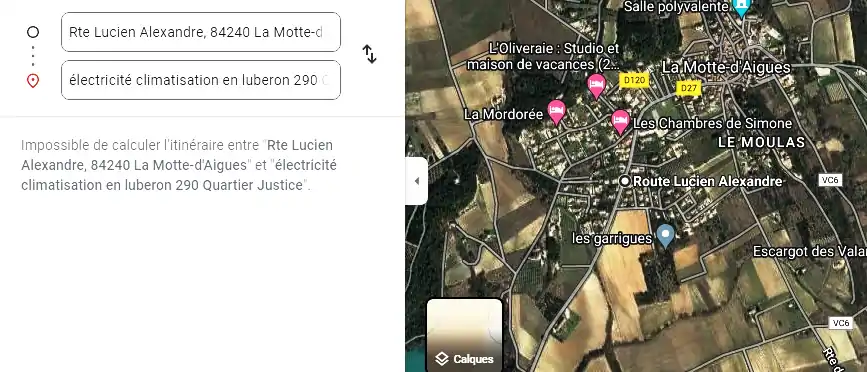The image size is (867, 372).
Task: Click the red destination pin icon
Action: click(33, 81)
